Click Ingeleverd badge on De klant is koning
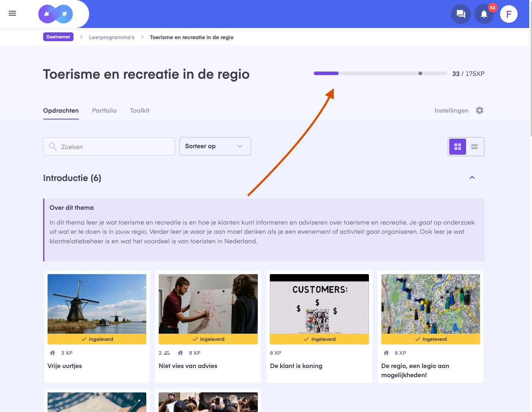Image resolution: width=532 pixels, height=412 pixels. pos(319,339)
